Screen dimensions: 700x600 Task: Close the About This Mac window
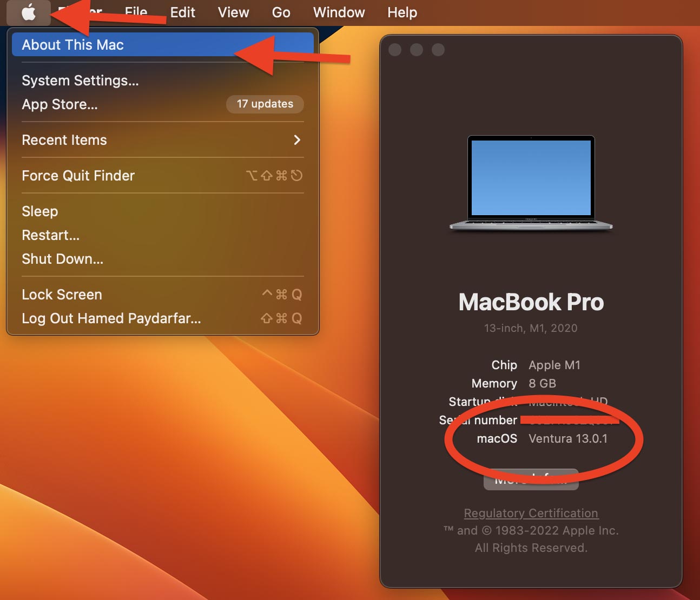coord(395,50)
